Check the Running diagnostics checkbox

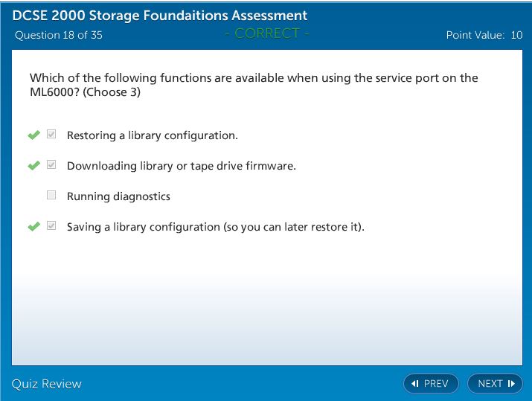tap(51, 196)
